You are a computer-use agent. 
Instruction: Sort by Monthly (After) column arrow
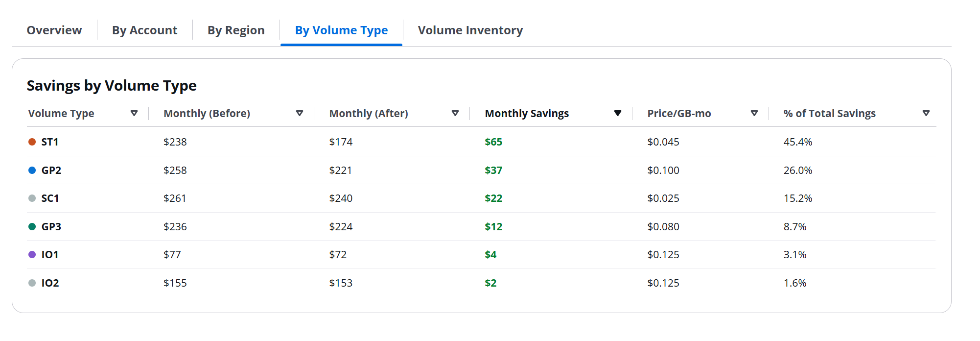click(x=455, y=114)
